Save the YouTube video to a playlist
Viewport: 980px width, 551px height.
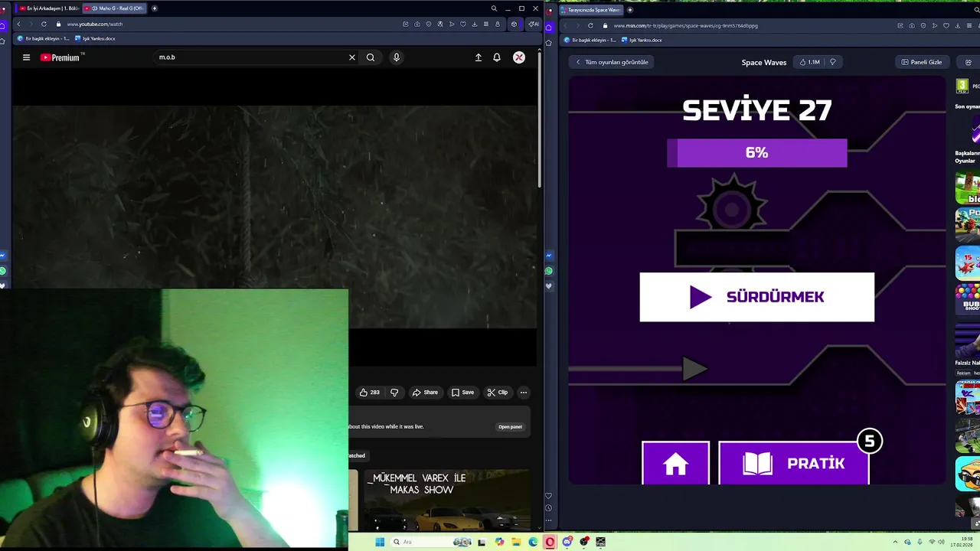462,393
